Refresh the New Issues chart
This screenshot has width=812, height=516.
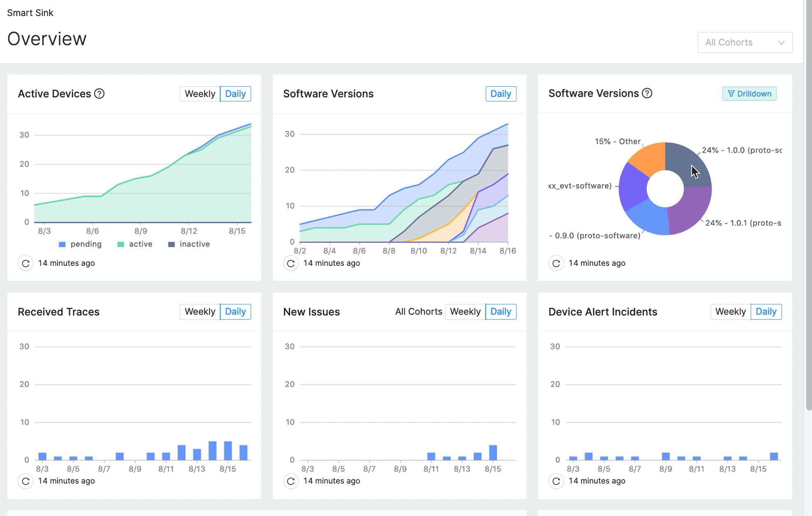(291, 481)
